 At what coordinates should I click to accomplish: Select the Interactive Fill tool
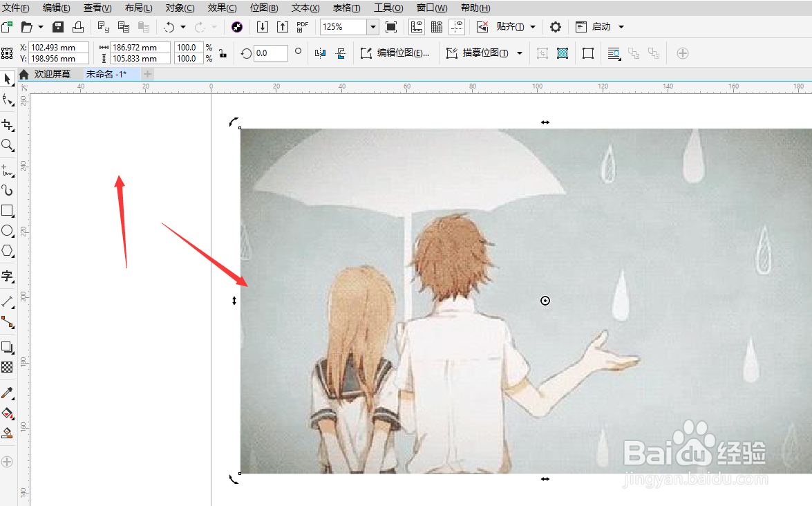tap(7, 413)
